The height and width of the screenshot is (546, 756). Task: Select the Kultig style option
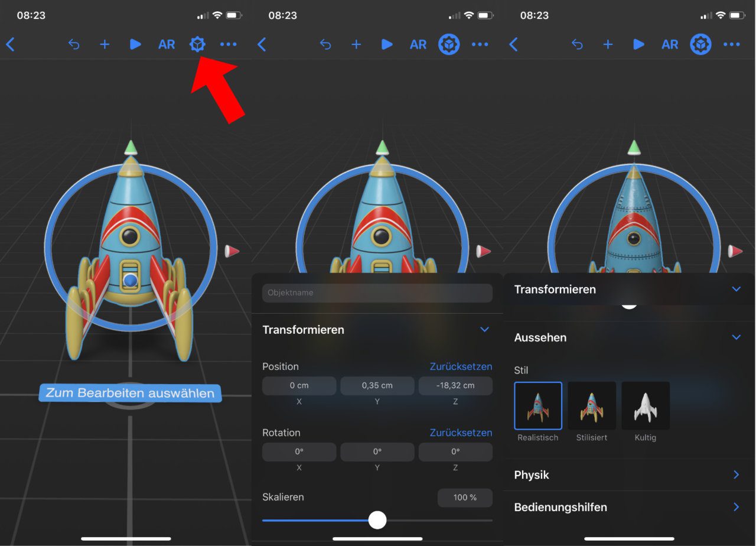pos(646,405)
